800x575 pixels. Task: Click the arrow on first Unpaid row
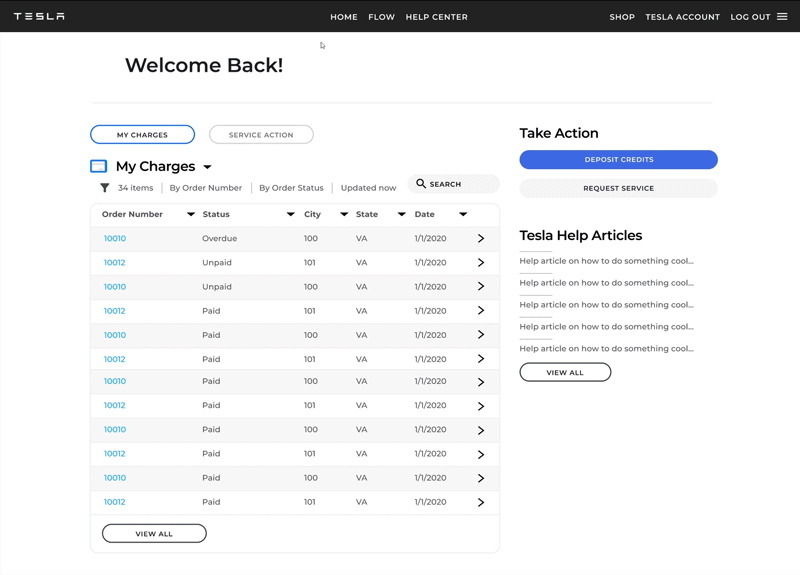tap(481, 263)
